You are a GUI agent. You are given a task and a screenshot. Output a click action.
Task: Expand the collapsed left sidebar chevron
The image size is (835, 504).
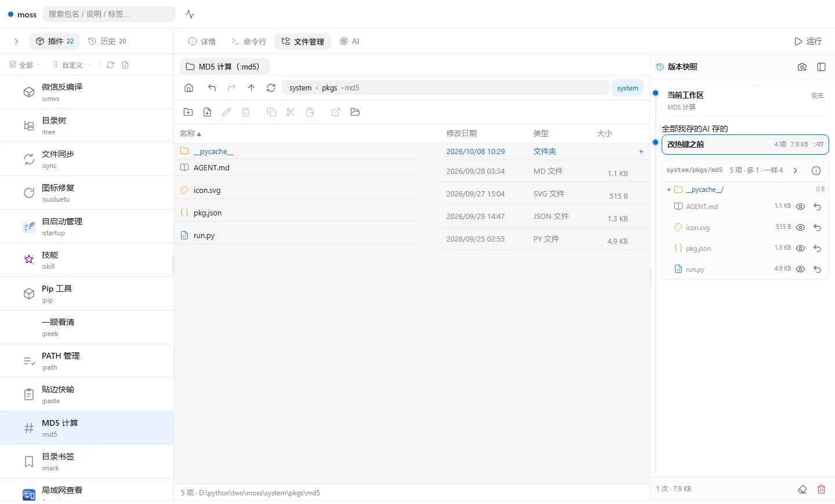coord(16,41)
